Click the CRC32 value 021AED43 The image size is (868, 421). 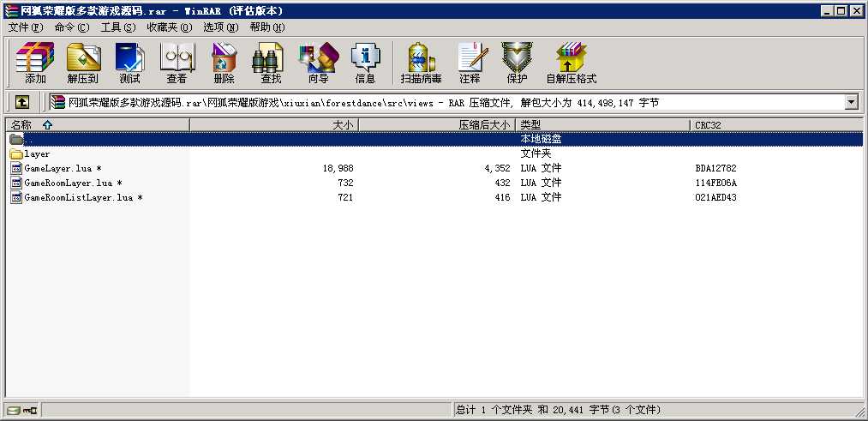click(715, 197)
